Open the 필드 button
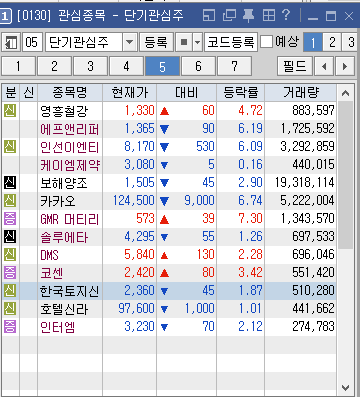The image size is (360, 397). click(295, 66)
